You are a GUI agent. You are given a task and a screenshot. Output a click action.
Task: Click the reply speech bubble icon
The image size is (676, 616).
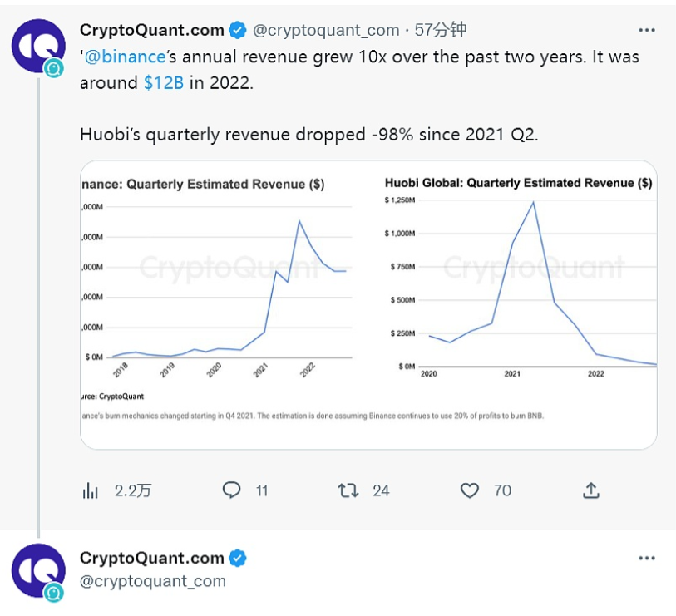point(232,490)
